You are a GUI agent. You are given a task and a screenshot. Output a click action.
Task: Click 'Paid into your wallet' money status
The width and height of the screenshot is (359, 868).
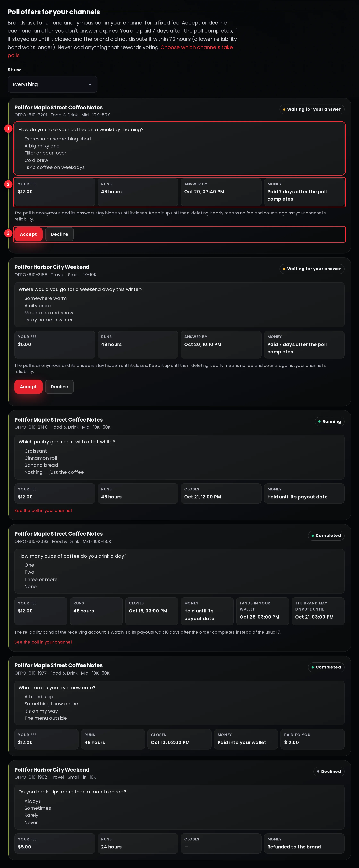[x=242, y=742]
